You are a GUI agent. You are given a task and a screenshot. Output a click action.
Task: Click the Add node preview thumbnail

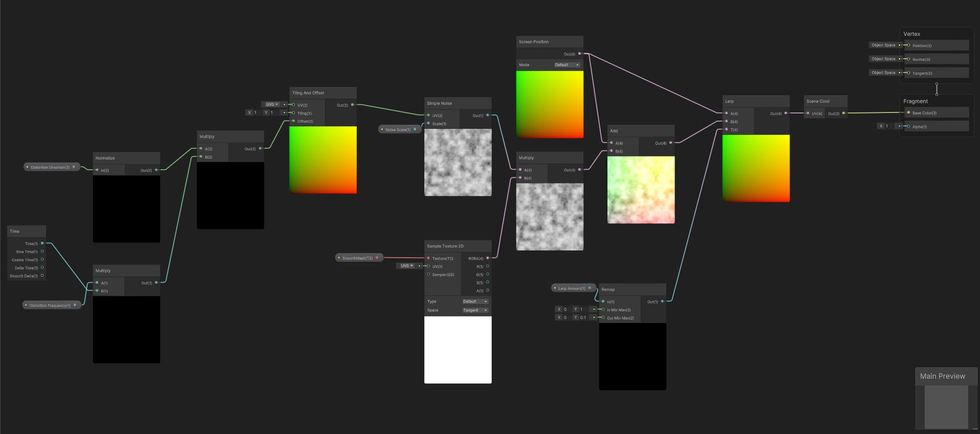click(x=641, y=190)
